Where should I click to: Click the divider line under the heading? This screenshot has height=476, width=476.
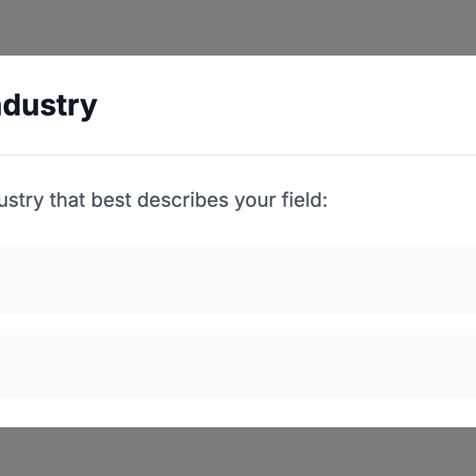238,154
